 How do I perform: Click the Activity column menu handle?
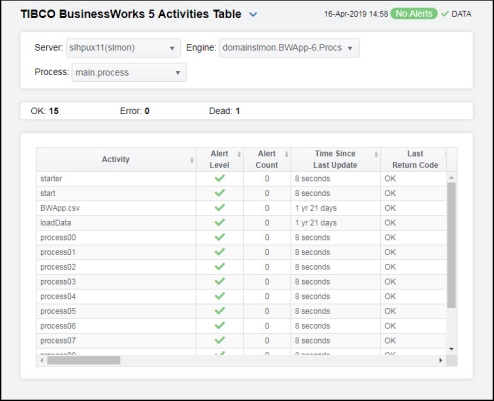(192, 160)
